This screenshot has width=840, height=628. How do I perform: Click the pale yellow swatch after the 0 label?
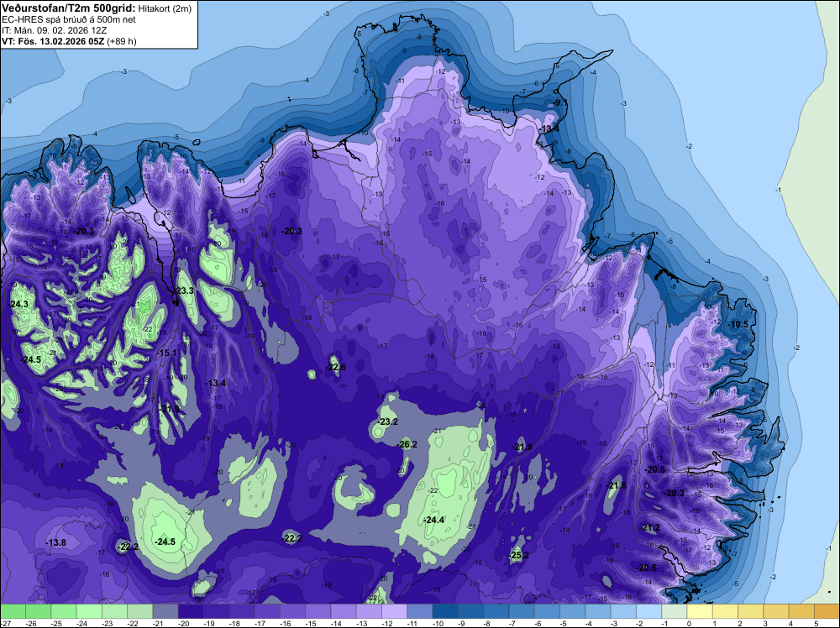point(701,611)
